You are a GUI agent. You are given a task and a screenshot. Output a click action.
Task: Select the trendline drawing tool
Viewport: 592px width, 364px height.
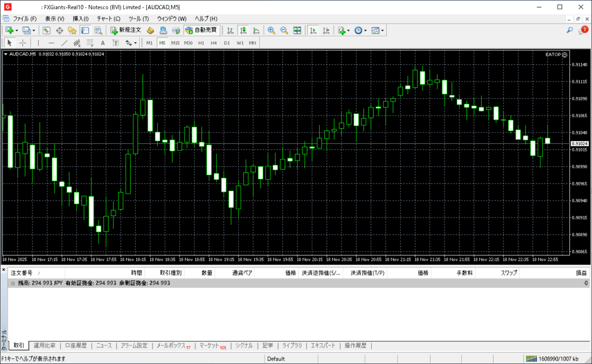64,43
